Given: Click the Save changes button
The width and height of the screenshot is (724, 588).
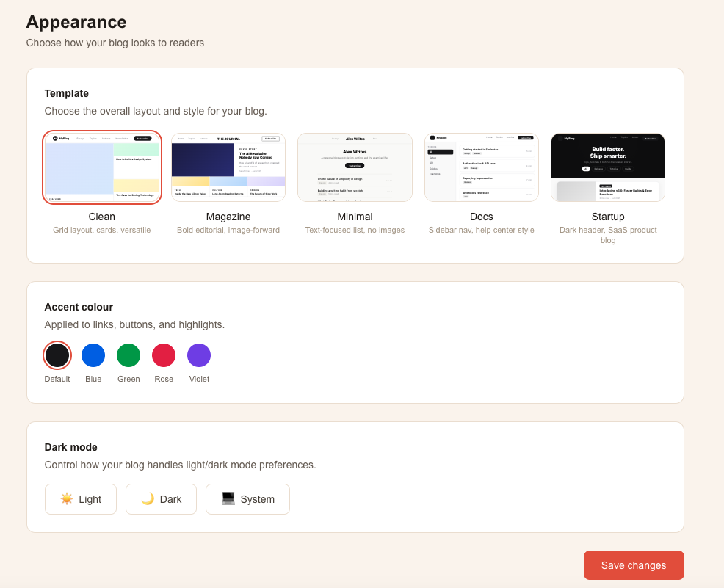Looking at the screenshot, I should click(634, 565).
